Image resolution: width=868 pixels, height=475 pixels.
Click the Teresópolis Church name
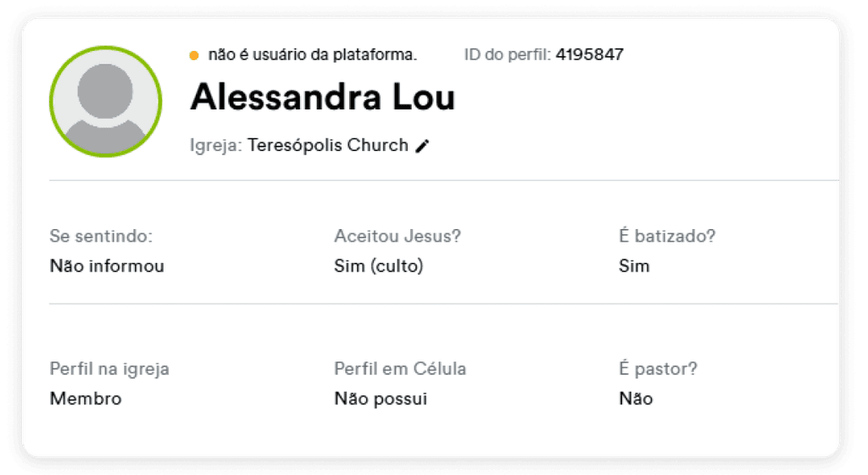pyautogui.click(x=328, y=145)
